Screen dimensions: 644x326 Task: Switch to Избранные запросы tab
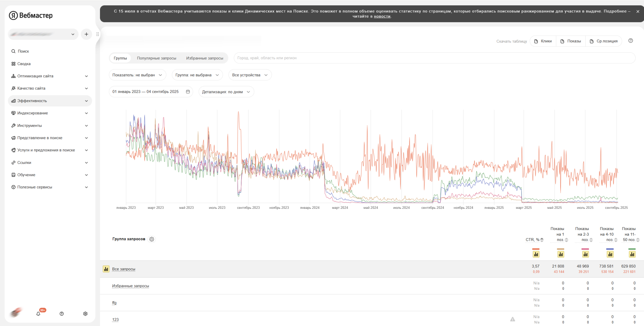click(x=205, y=58)
